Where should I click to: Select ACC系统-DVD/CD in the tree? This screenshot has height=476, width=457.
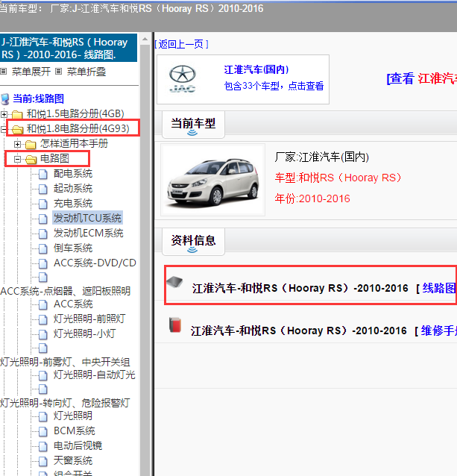point(95,263)
